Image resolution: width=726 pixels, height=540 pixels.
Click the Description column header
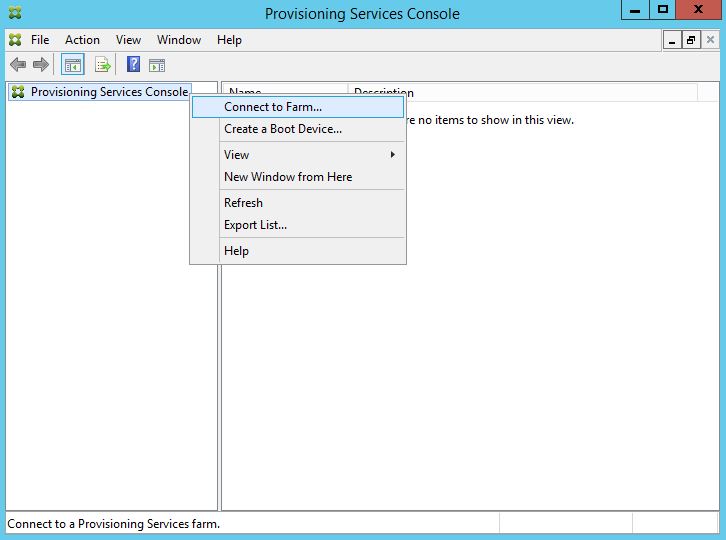tap(523, 92)
